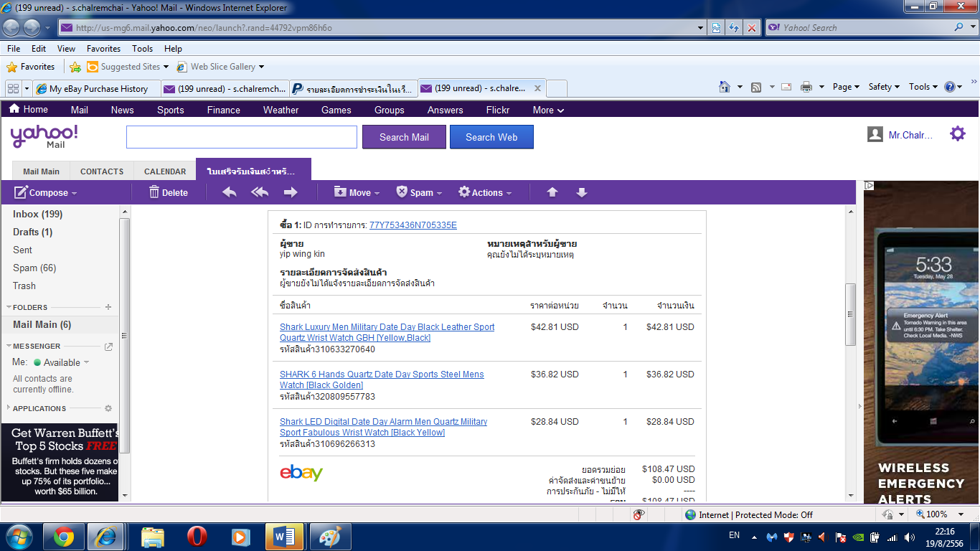This screenshot has height=551, width=980.
Task: Click the Print icon in command bar
Action: click(x=806, y=87)
